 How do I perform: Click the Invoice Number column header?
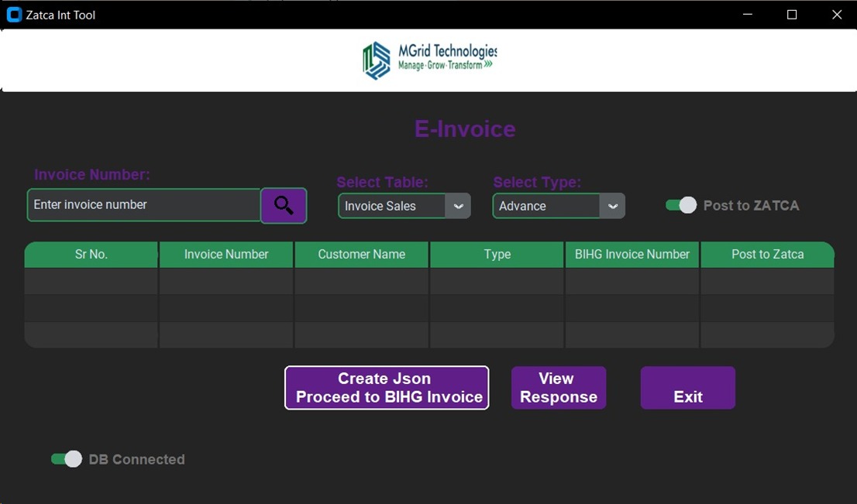[226, 255]
